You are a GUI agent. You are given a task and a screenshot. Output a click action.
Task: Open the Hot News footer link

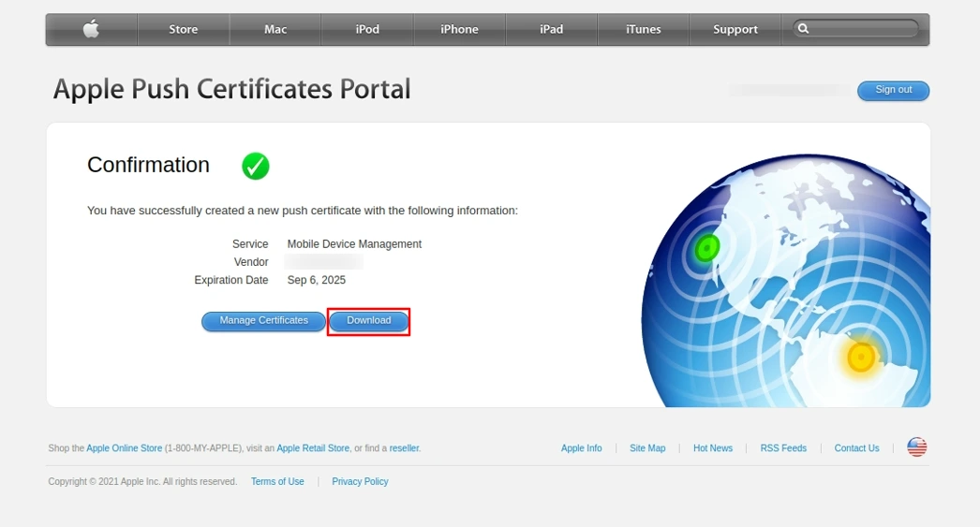[x=712, y=448]
